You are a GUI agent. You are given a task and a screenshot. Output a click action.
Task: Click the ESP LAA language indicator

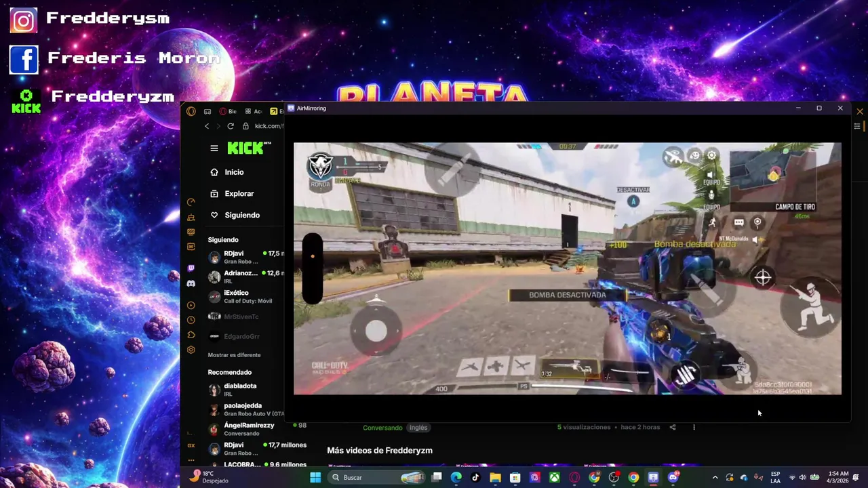point(775,477)
